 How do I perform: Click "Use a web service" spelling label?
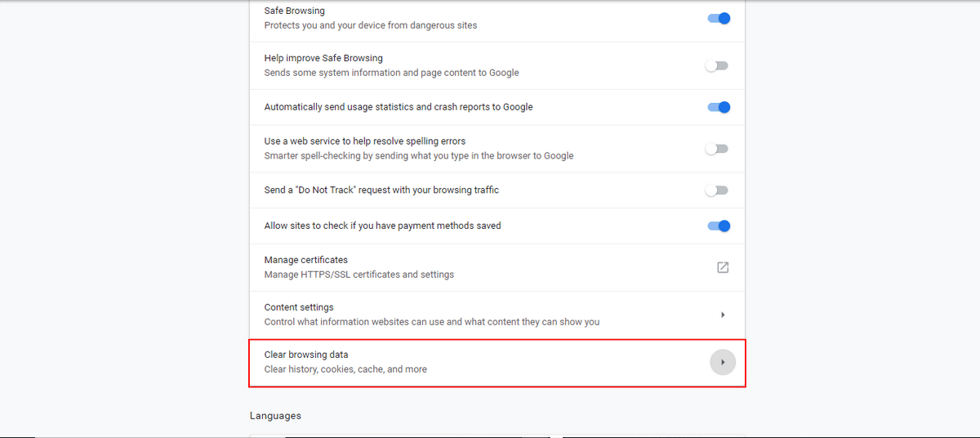tap(365, 141)
